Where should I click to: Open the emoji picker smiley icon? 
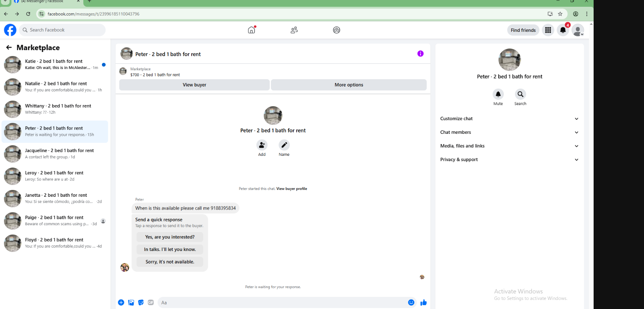411,303
